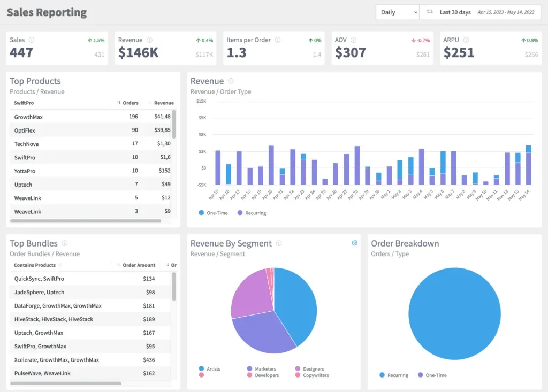Sort Top Products by Orders column
The image size is (548, 392).
[128, 103]
